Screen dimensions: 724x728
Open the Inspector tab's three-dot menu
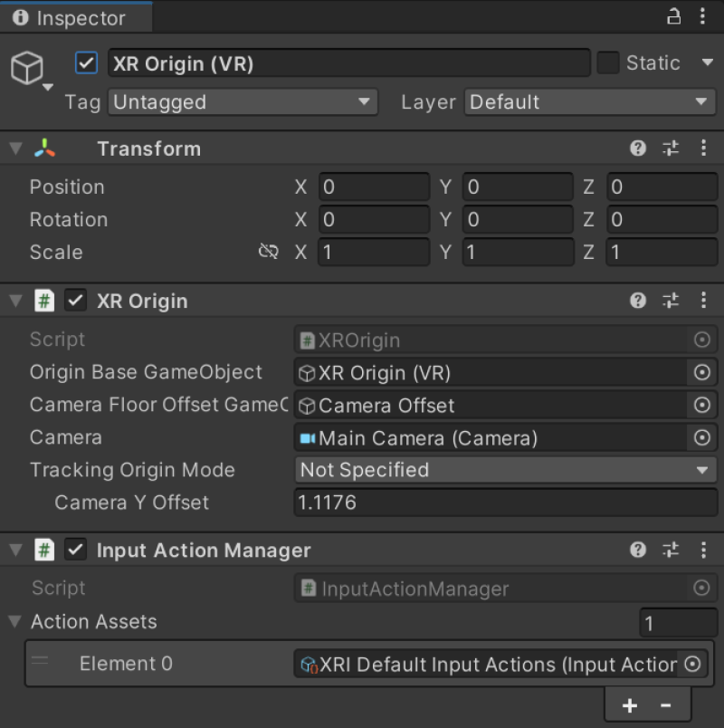pos(702,16)
